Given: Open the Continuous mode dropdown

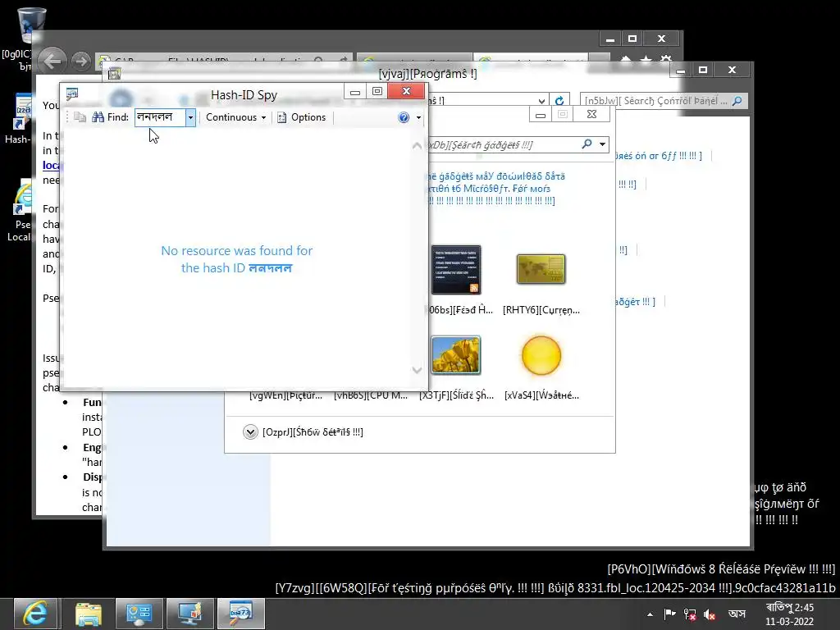Looking at the screenshot, I should click(x=235, y=117).
